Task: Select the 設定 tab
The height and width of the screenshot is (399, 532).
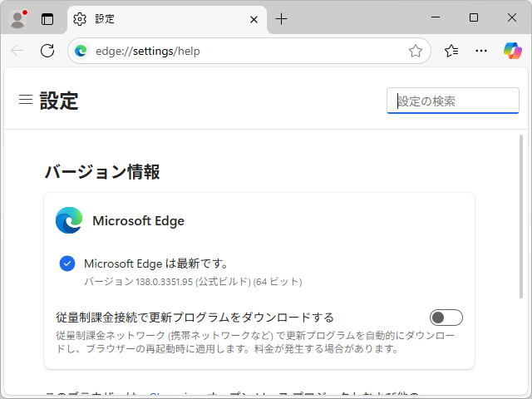Action: (167, 19)
